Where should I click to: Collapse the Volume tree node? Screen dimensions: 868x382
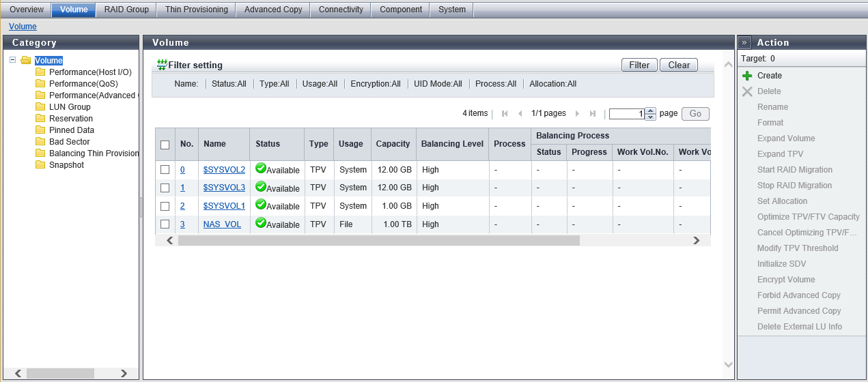click(13, 60)
